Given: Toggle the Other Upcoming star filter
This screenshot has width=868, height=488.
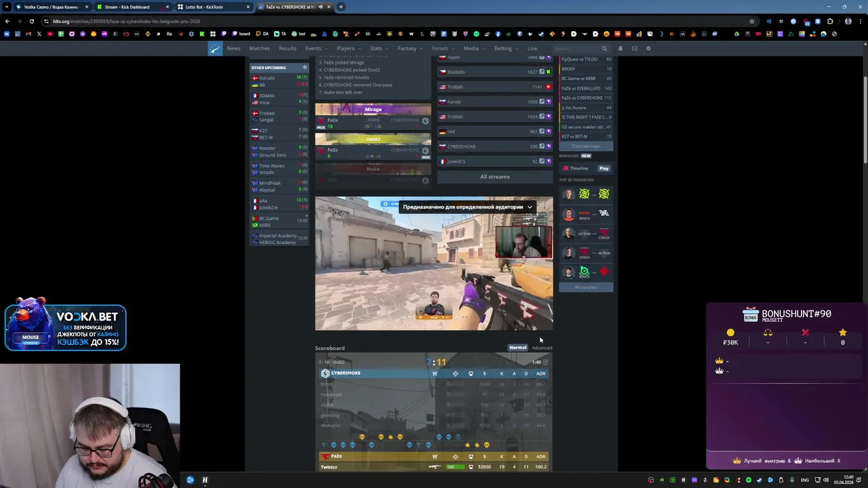Looking at the screenshot, I should tap(304, 67).
